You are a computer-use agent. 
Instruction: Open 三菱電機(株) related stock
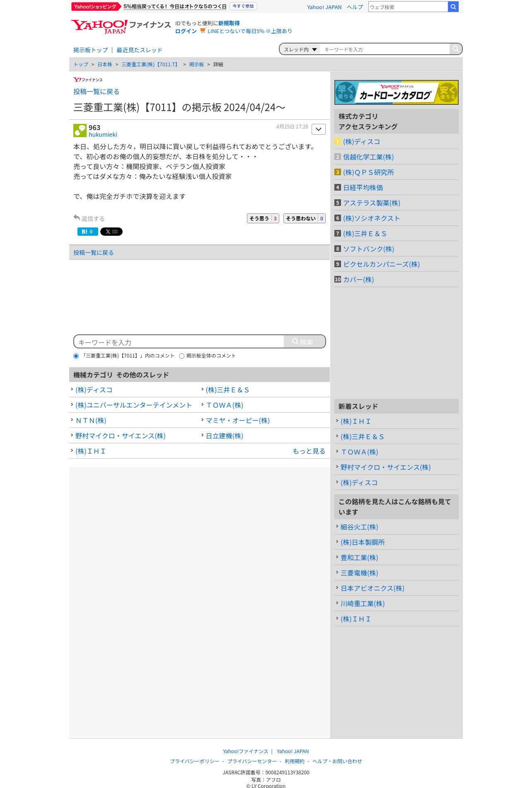tap(359, 573)
